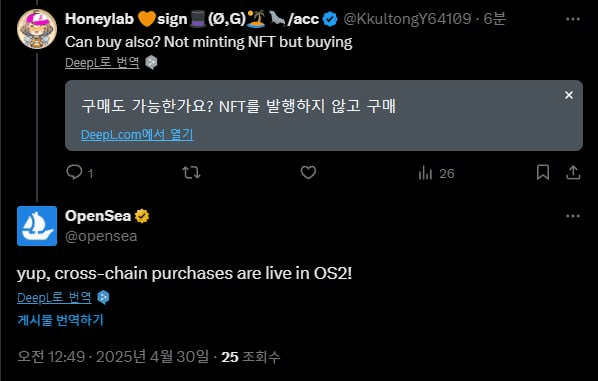
Task: Click DeepL translate link under Honeylab's tweet
Action: coord(102,63)
